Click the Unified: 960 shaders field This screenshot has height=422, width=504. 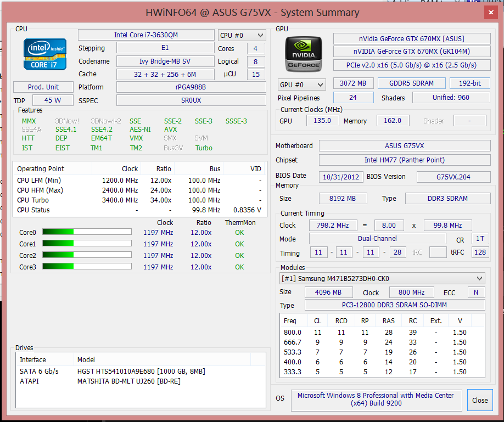tap(451, 97)
